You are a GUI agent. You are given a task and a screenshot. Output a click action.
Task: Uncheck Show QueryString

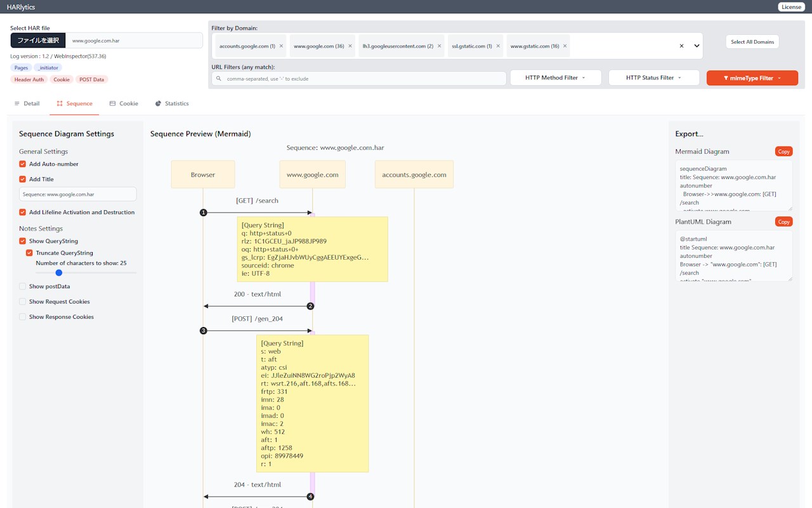tap(23, 241)
